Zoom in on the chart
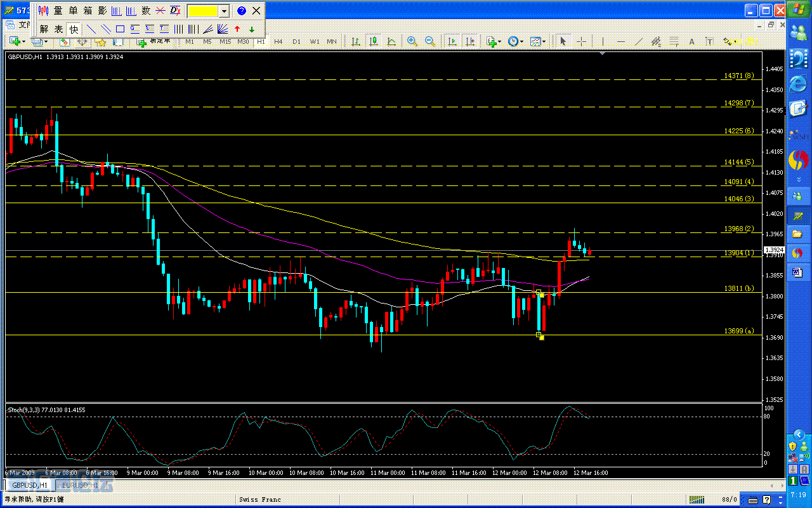The image size is (812, 508). (412, 42)
